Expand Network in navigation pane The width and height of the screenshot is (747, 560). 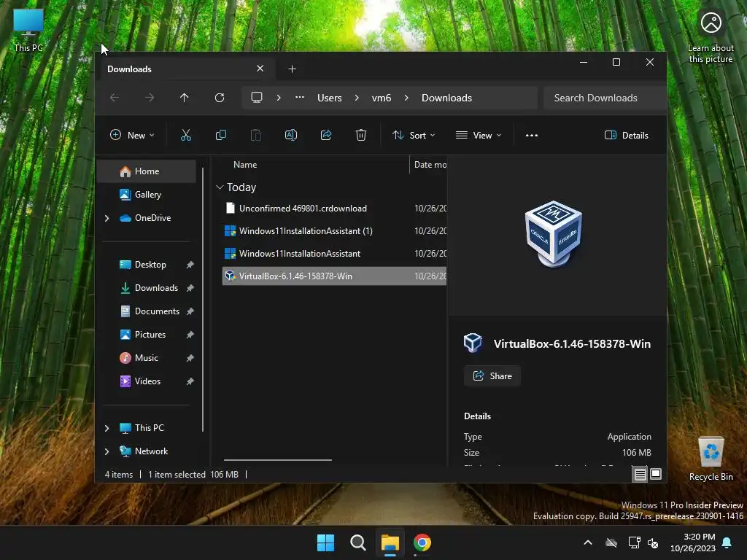pyautogui.click(x=107, y=451)
